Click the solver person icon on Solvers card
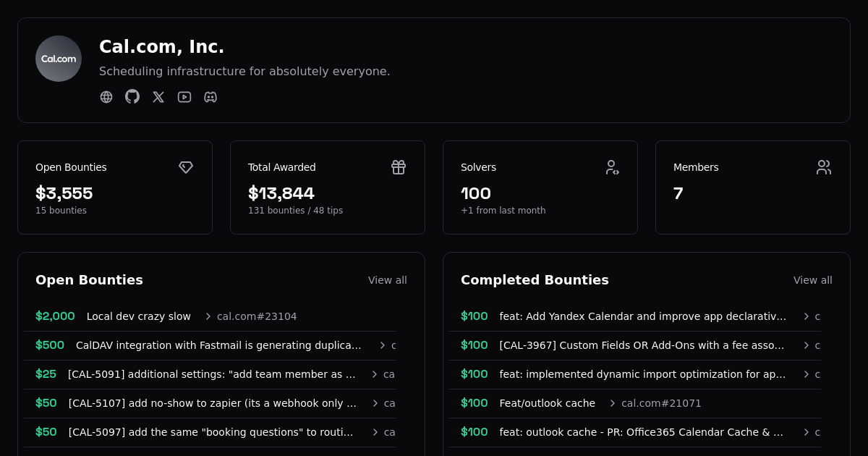Image resolution: width=868 pixels, height=456 pixels. (x=612, y=167)
